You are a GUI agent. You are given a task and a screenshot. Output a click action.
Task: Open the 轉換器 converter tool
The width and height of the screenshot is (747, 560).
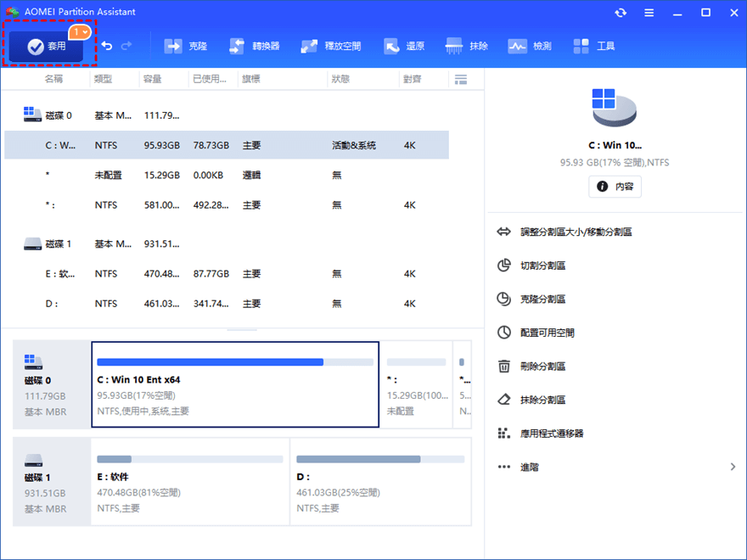pos(254,46)
